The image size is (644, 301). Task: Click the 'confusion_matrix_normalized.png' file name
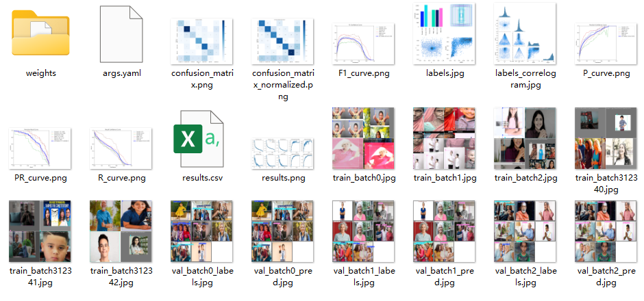[282, 85]
